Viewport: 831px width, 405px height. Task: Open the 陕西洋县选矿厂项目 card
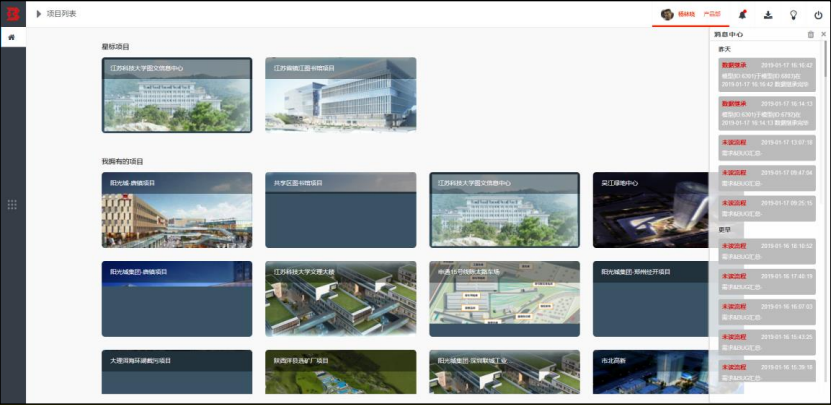341,372
